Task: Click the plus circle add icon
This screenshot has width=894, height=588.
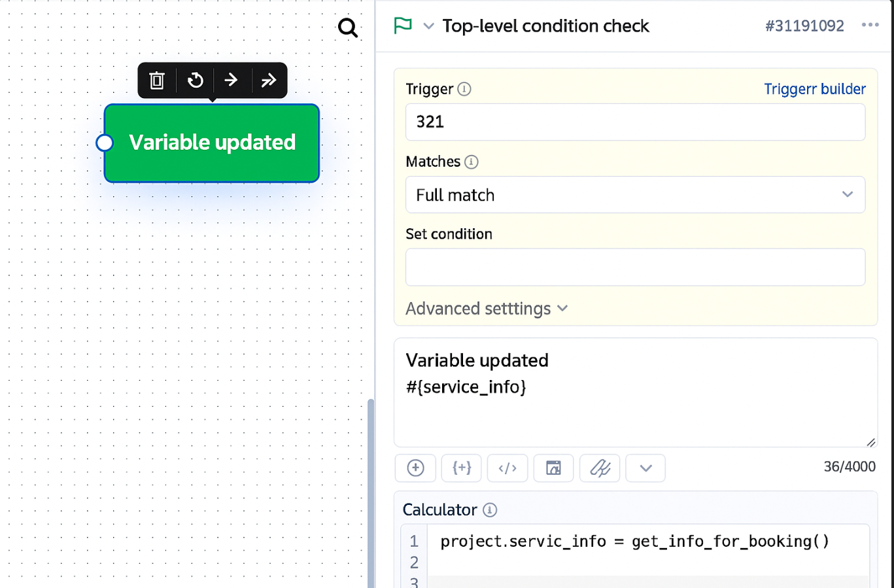Action: (x=415, y=468)
